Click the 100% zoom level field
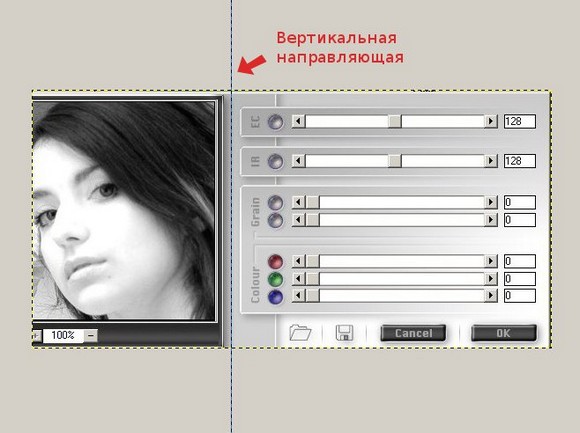 [x=63, y=336]
